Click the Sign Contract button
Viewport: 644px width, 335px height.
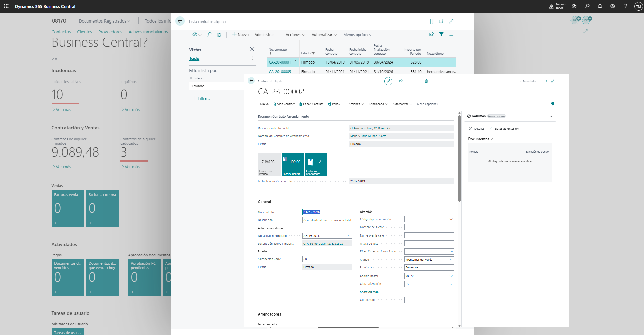284,104
